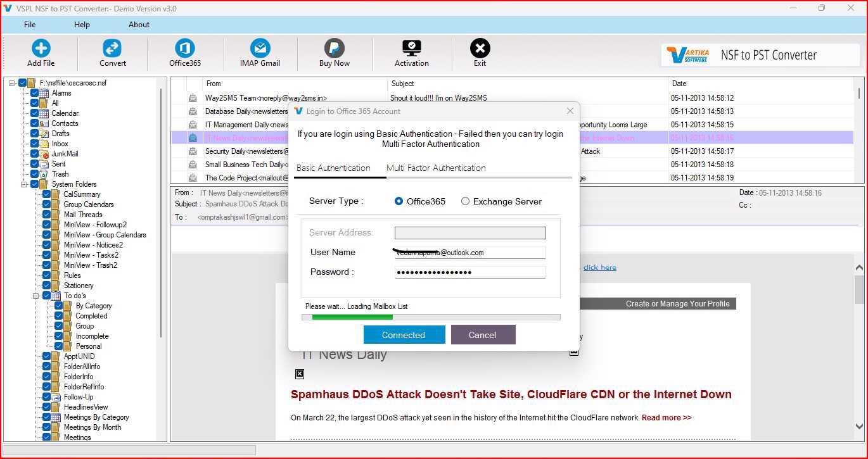Viewport: 868px width, 459px height.
Task: Click in the User Name field
Action: (x=470, y=252)
